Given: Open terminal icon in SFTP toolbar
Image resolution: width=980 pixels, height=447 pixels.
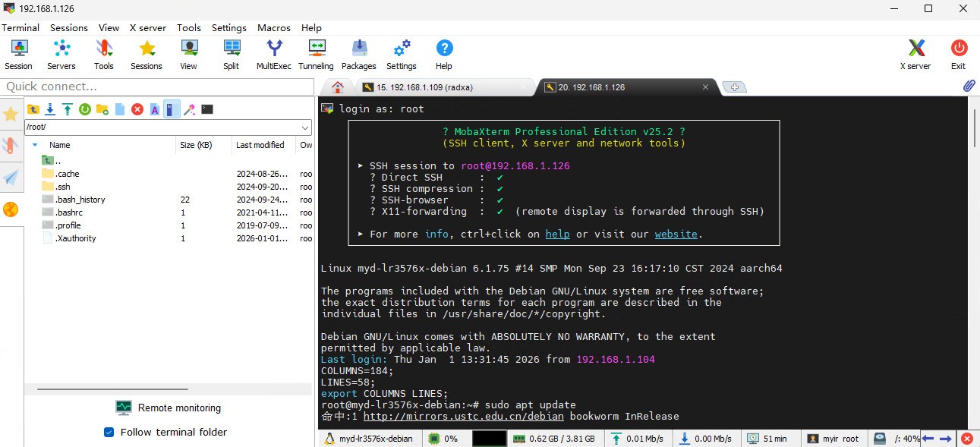Looking at the screenshot, I should tap(207, 109).
